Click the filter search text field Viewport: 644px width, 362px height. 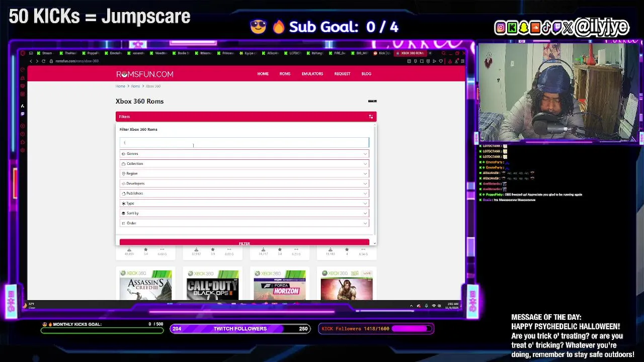244,143
